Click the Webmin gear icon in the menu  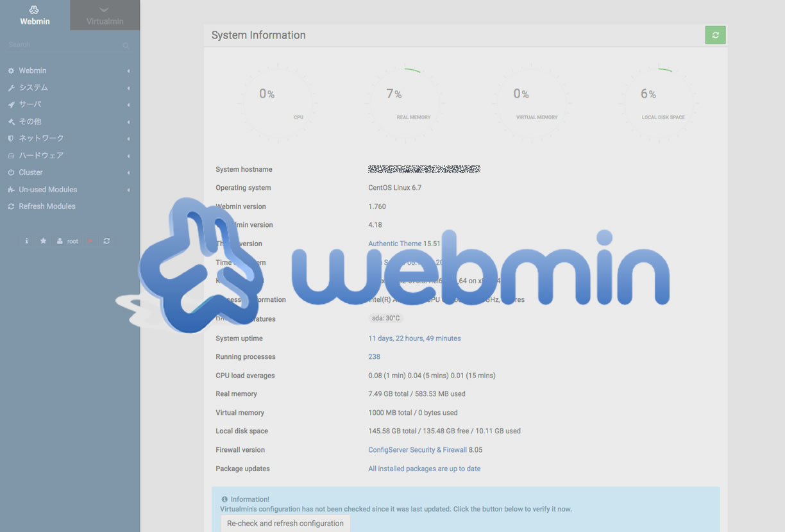(x=11, y=71)
